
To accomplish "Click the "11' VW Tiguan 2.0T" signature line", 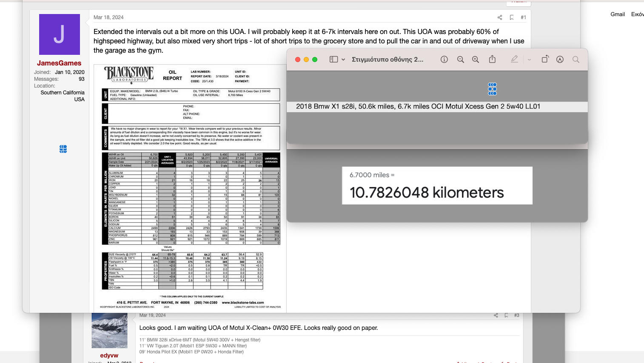I will click(x=193, y=346).
